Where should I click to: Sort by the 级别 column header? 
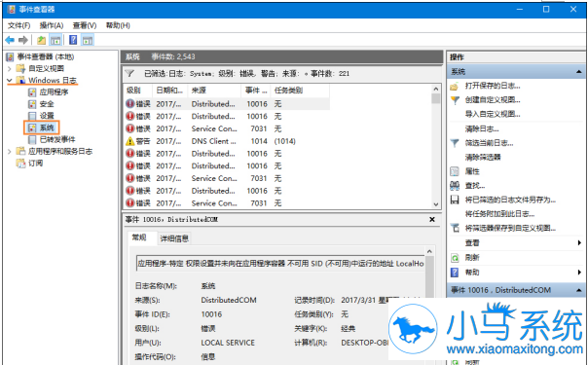[x=137, y=91]
